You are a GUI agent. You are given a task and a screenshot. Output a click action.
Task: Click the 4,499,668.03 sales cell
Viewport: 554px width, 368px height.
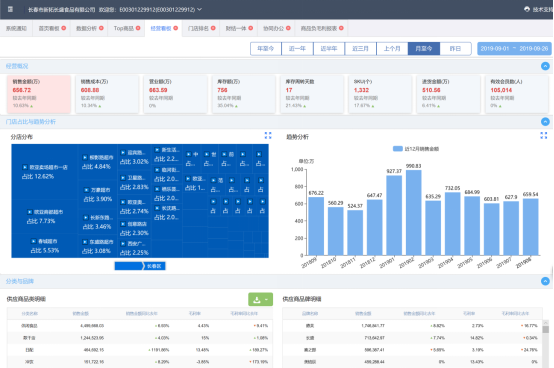(x=92, y=326)
